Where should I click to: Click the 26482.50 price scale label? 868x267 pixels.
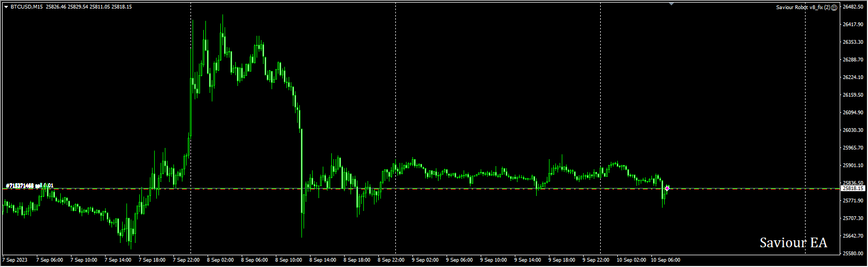point(853,7)
